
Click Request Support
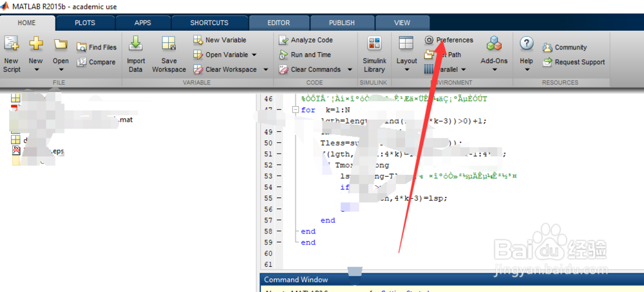tap(574, 62)
